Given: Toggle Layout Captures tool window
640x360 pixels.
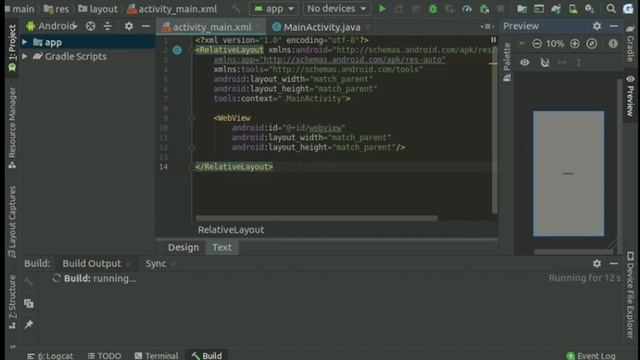Looking at the screenshot, I should [x=12, y=221].
